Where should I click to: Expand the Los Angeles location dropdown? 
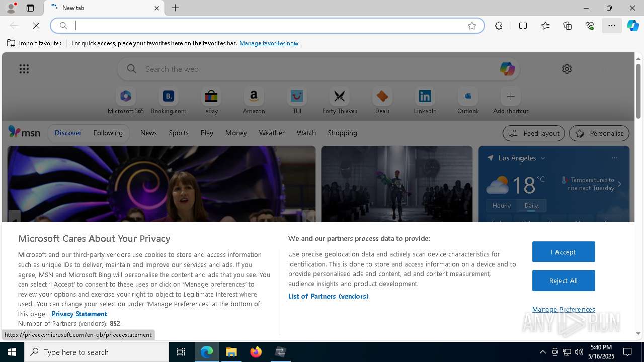[x=543, y=158]
